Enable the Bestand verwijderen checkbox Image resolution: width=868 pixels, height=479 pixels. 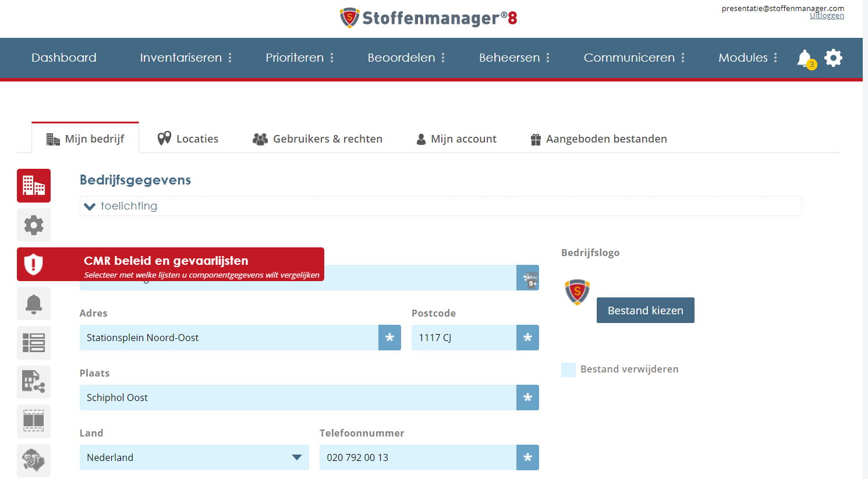[568, 370]
